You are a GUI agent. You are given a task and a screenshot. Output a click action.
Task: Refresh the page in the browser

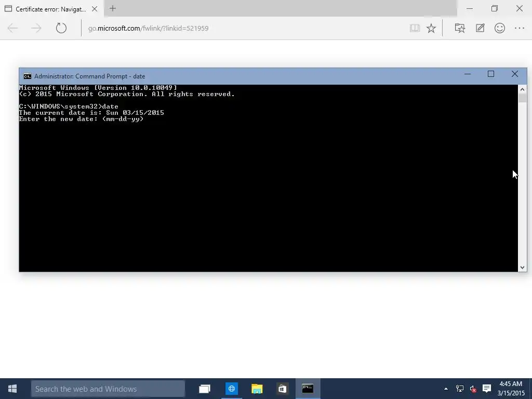click(x=61, y=28)
